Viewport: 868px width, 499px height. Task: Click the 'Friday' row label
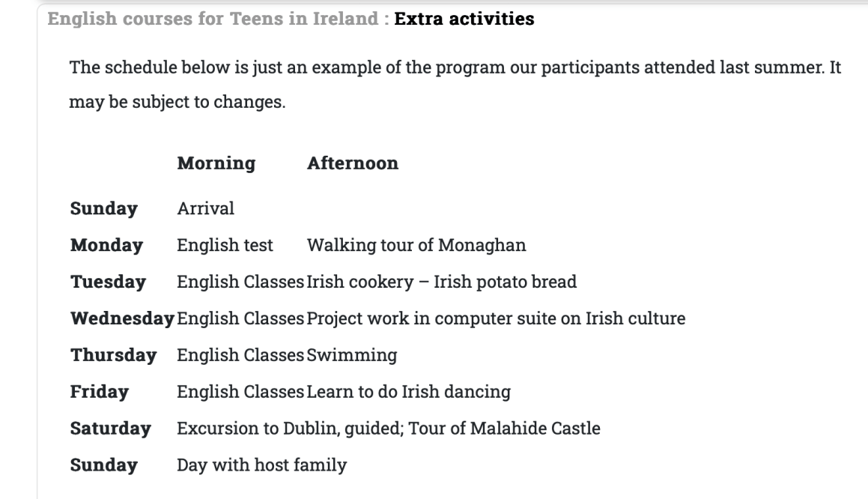tap(99, 392)
